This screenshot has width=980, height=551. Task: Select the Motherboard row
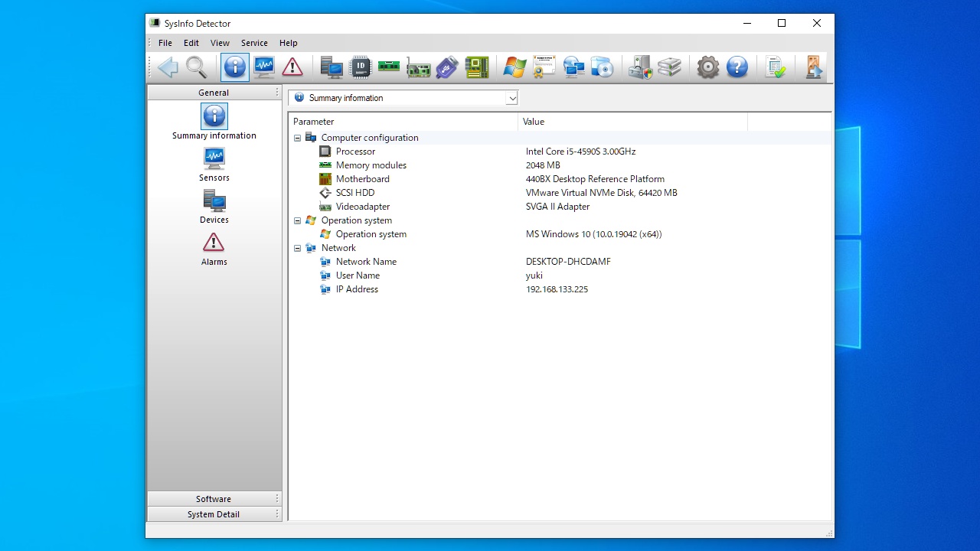[560, 179]
